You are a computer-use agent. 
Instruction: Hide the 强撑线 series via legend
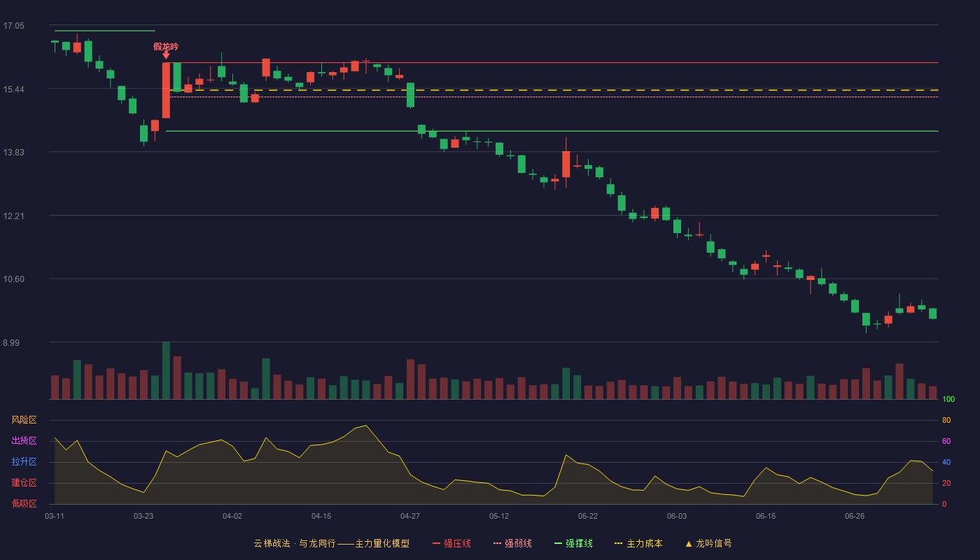(x=573, y=543)
